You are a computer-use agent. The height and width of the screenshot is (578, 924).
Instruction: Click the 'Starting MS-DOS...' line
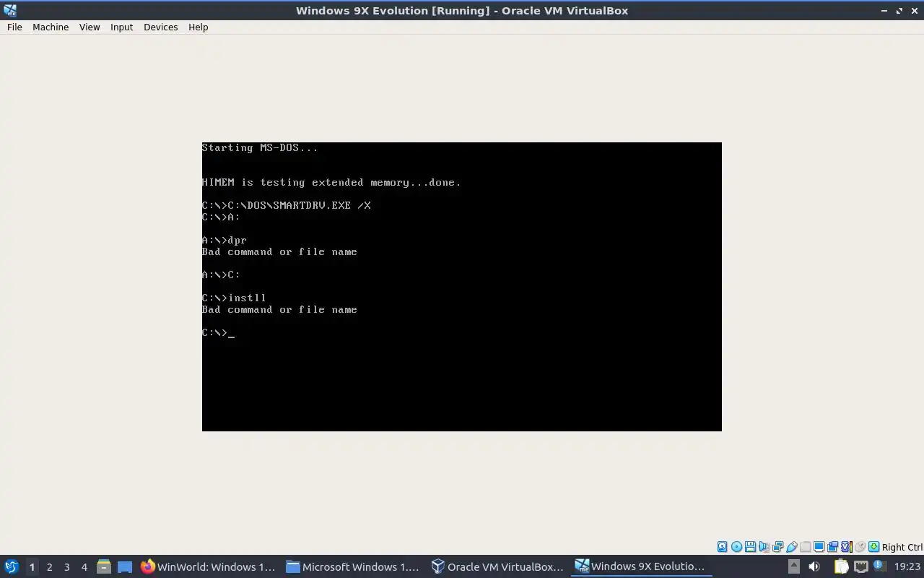(x=260, y=147)
